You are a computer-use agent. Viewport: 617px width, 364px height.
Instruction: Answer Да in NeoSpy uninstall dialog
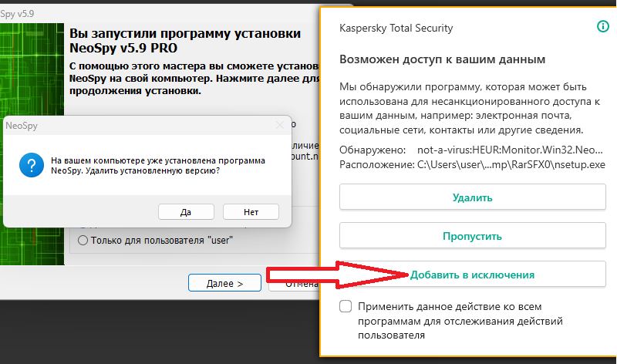186,212
